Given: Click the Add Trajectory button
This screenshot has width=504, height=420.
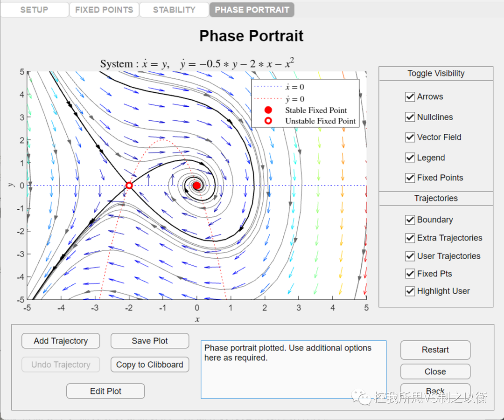Looking at the screenshot, I should [x=61, y=341].
